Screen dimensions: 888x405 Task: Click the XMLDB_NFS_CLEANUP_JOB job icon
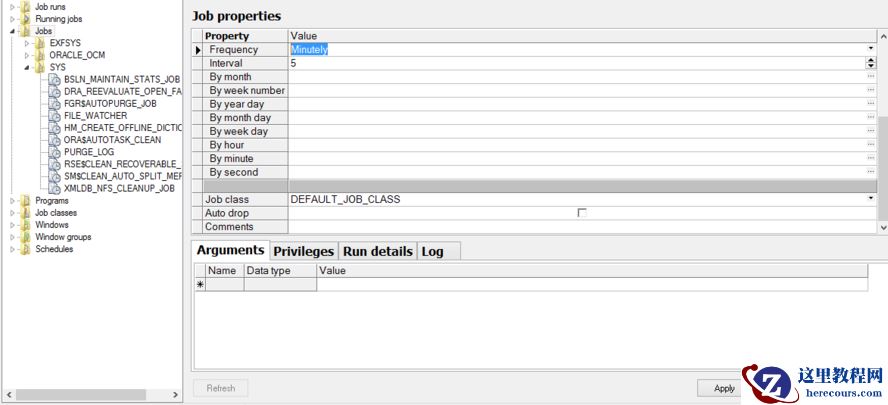click(x=54, y=188)
